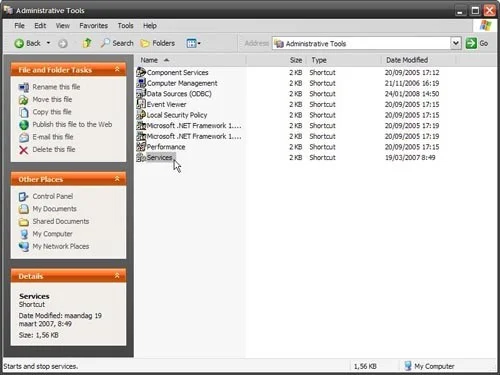Click the E-mail envelope icon
Screen dimensions: 500x375
(24, 137)
